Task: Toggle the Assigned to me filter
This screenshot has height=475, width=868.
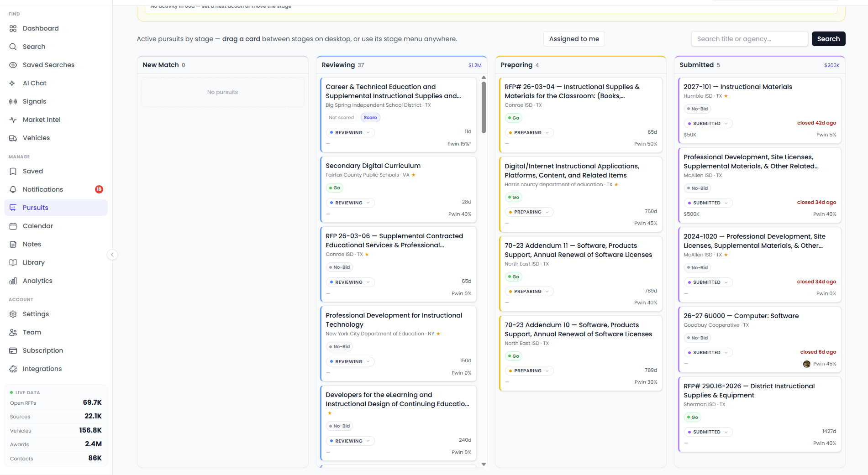Action: coord(574,39)
